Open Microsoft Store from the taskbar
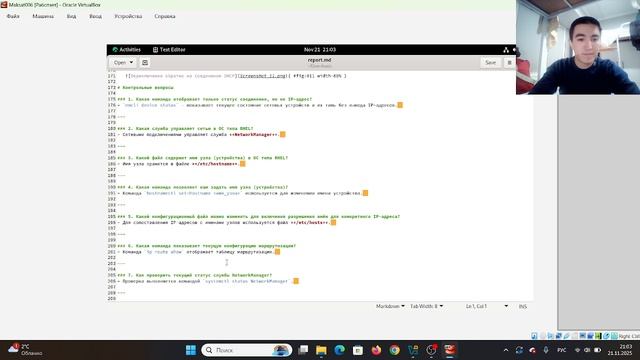This screenshot has height=360, width=640. (x=358, y=350)
